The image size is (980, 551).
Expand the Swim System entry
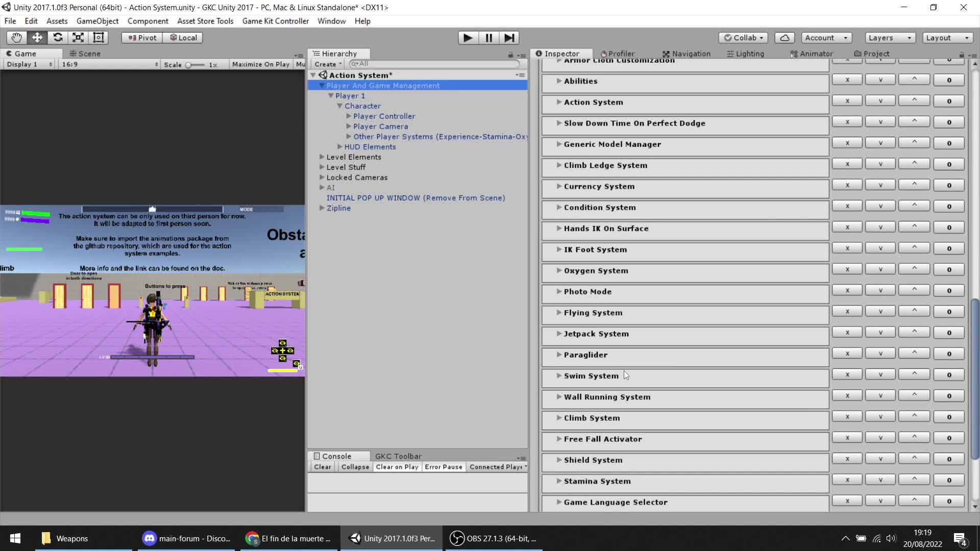[x=559, y=375]
